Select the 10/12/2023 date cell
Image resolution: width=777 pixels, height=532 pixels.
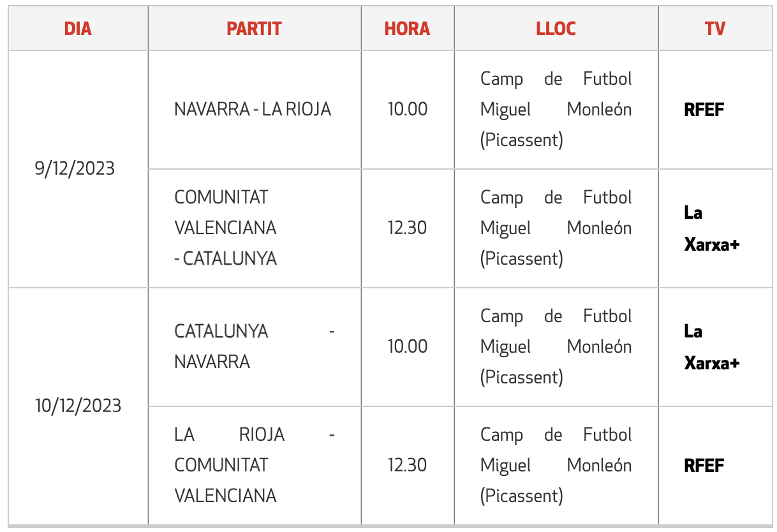click(x=78, y=406)
